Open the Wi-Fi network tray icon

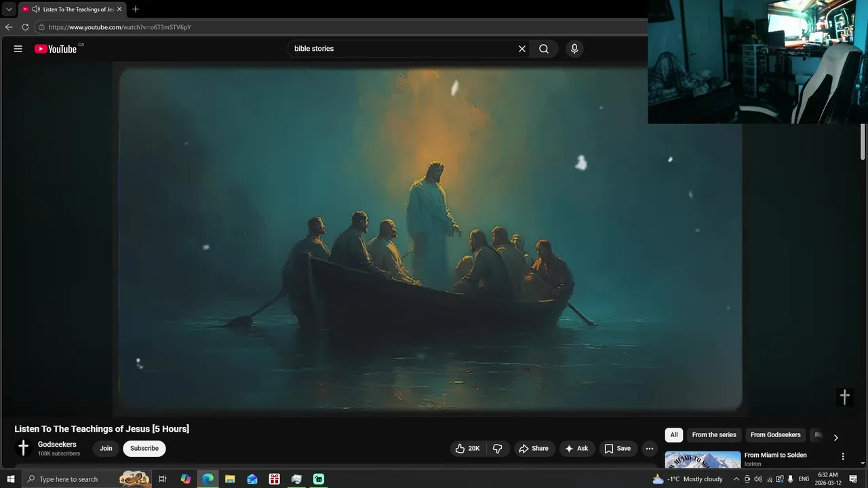769,479
